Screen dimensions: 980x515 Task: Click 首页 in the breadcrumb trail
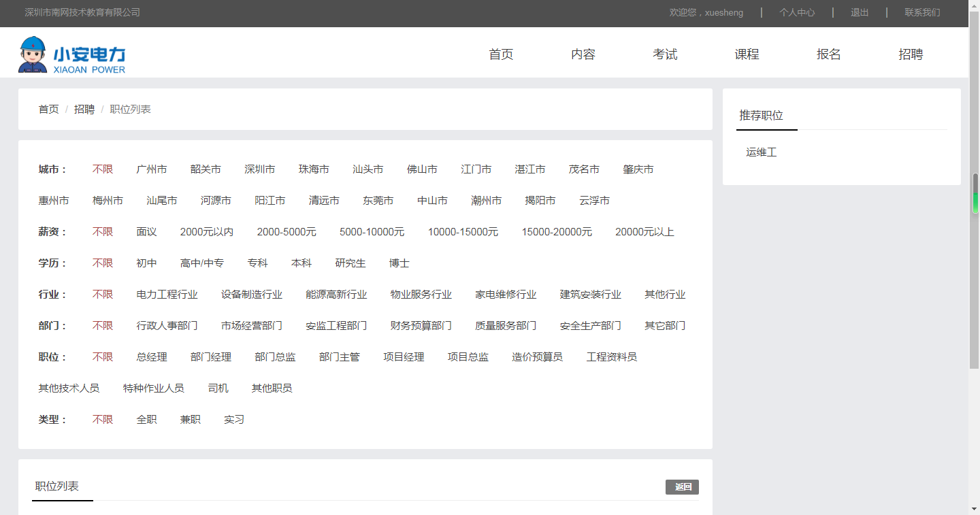[48, 109]
